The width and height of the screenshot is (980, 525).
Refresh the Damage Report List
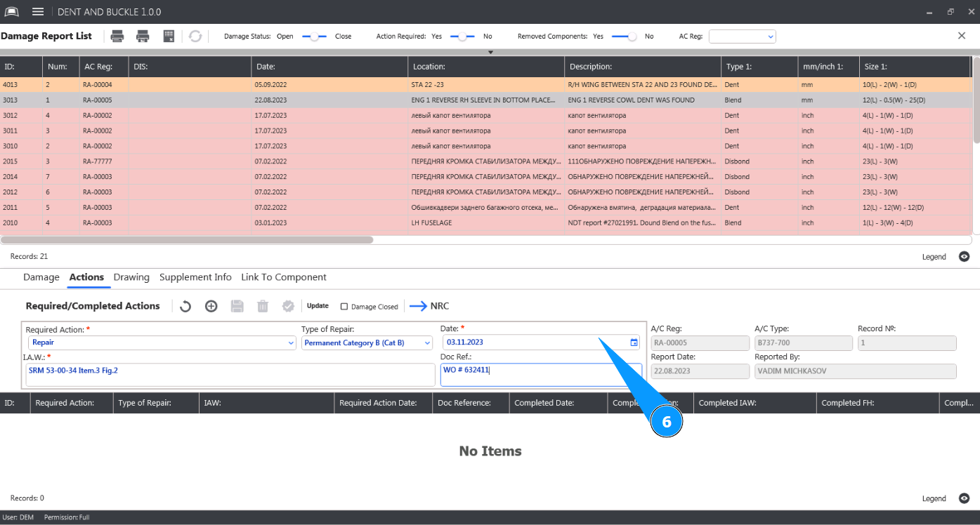[x=195, y=36]
